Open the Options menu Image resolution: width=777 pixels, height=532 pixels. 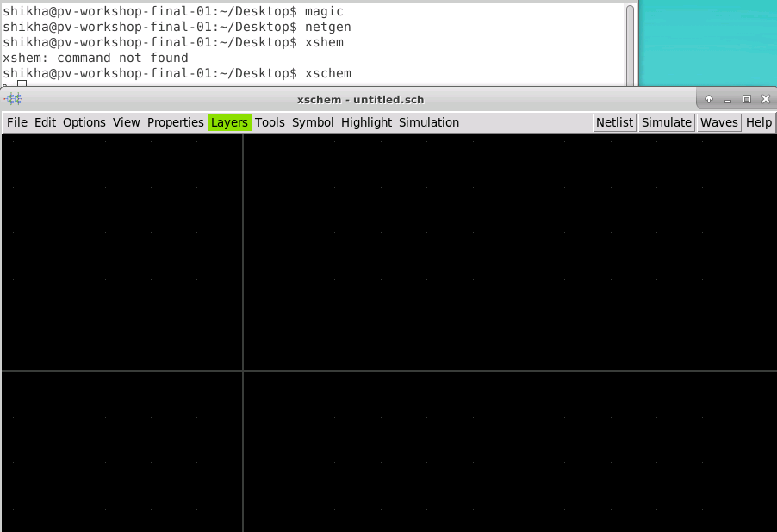pyautogui.click(x=84, y=122)
